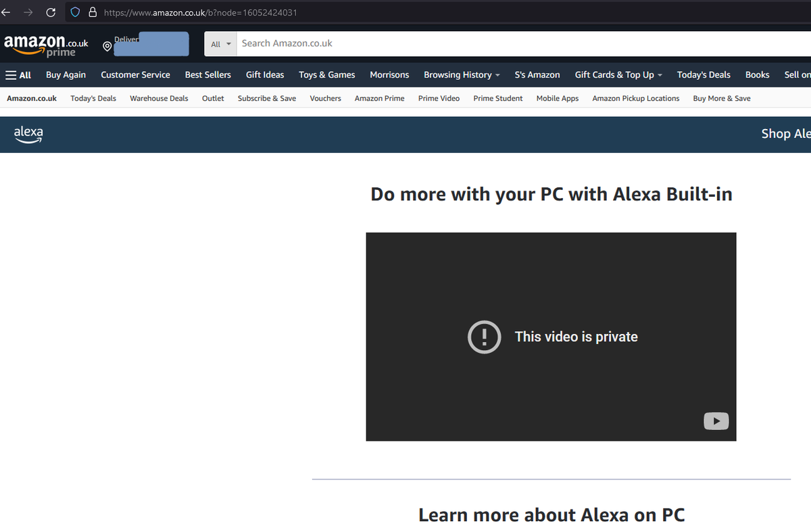Click 'Learn more about Alexa on PC' heading
The width and height of the screenshot is (811, 532).
(551, 515)
